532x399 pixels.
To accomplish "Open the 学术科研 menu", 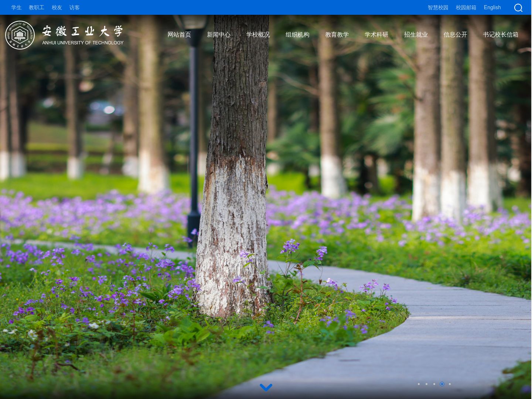I will [376, 35].
